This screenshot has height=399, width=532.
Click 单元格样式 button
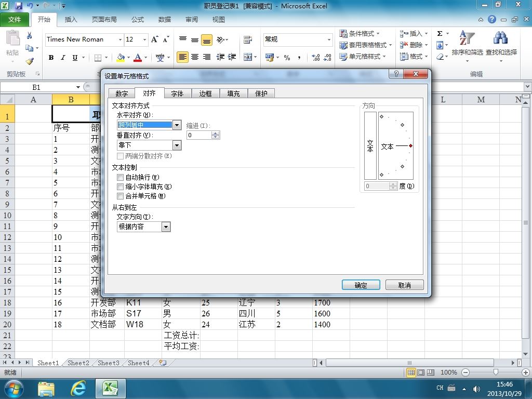(x=363, y=56)
